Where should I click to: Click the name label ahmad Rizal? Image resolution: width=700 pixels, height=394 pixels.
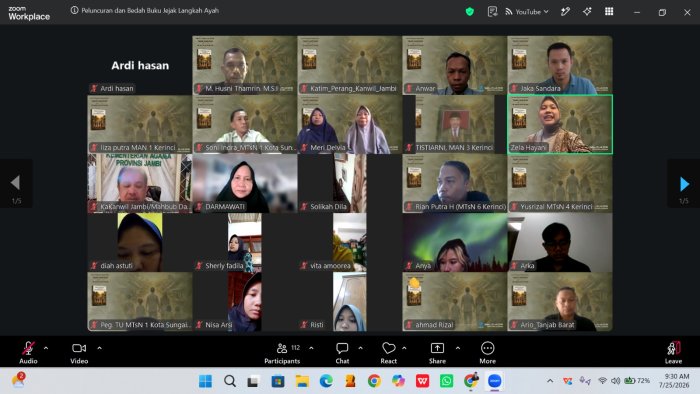tap(434, 325)
